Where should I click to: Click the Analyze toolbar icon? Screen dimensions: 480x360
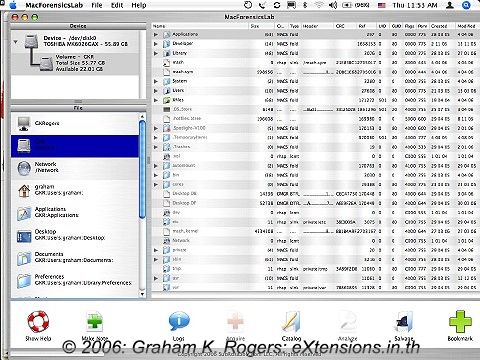click(348, 322)
